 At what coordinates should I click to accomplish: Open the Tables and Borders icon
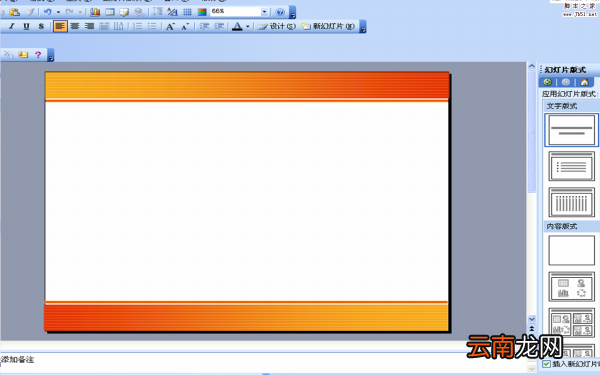(x=124, y=12)
